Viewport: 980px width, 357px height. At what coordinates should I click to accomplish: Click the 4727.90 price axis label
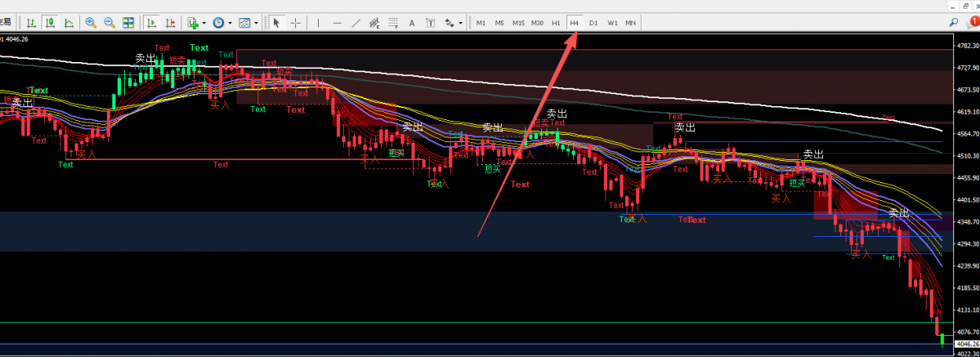click(x=968, y=68)
